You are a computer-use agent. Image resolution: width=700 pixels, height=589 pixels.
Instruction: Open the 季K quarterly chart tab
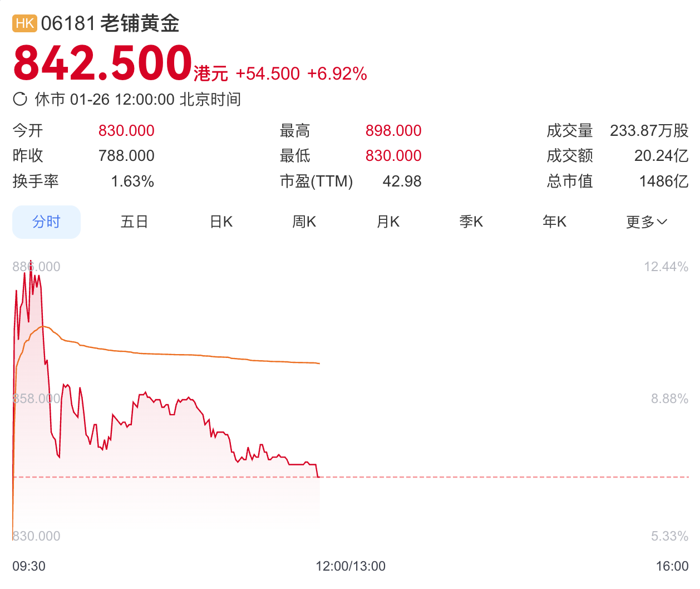[x=471, y=222]
